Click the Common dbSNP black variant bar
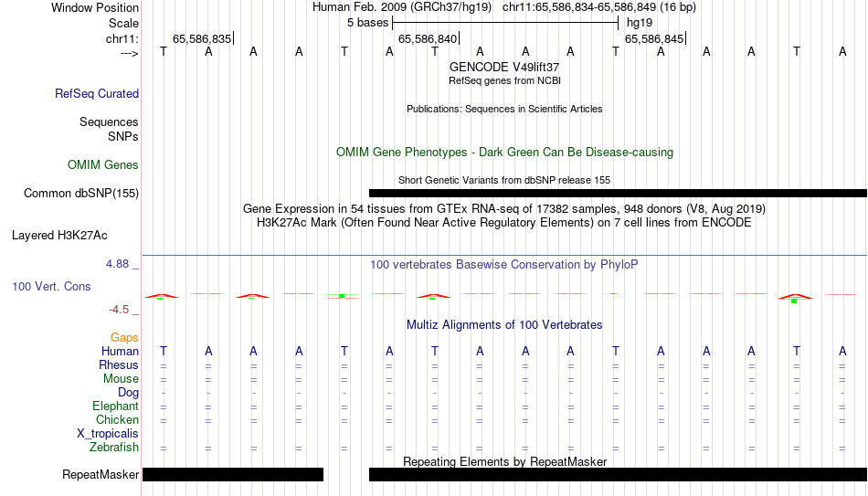The width and height of the screenshot is (868, 496). tap(618, 194)
